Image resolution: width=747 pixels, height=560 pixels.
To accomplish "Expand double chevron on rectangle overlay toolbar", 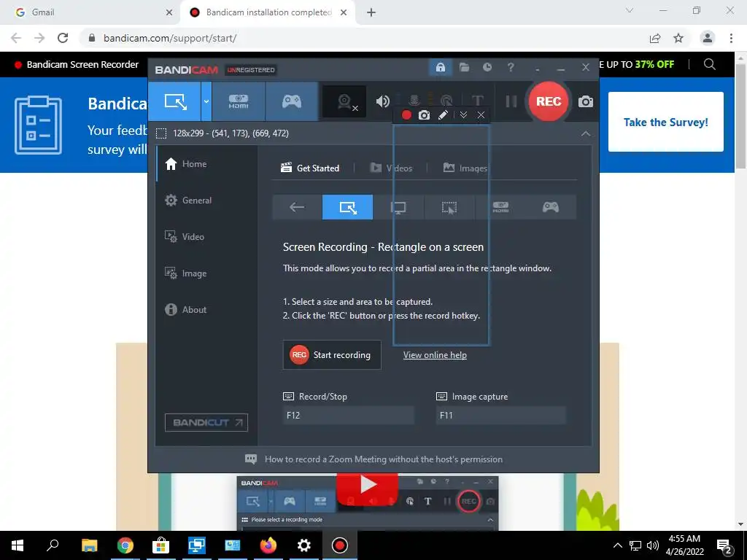I will point(463,114).
